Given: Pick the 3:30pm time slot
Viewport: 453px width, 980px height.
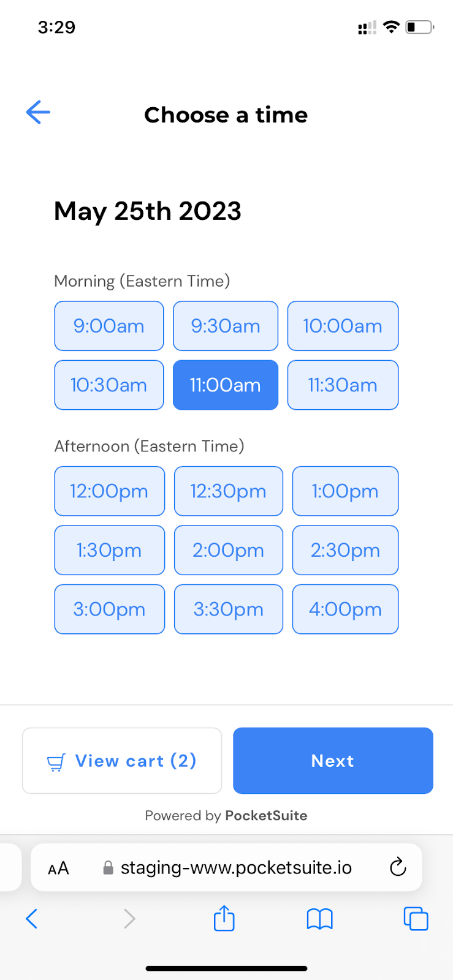Looking at the screenshot, I should tap(229, 609).
